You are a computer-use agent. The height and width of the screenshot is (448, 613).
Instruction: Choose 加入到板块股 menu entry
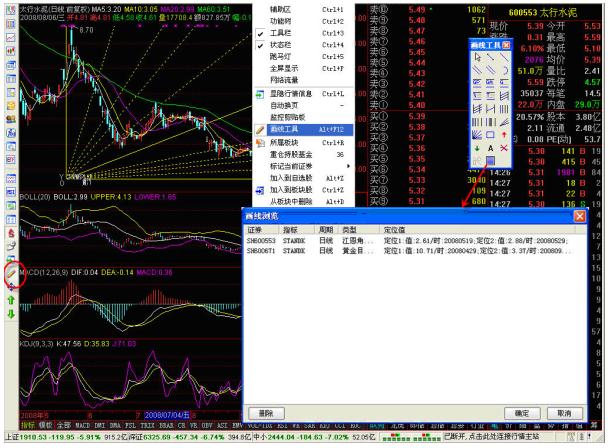click(x=303, y=190)
